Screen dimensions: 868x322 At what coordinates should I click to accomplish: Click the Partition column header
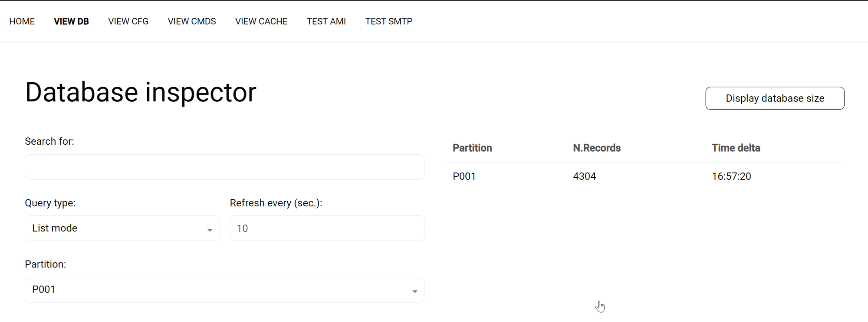coord(472,148)
